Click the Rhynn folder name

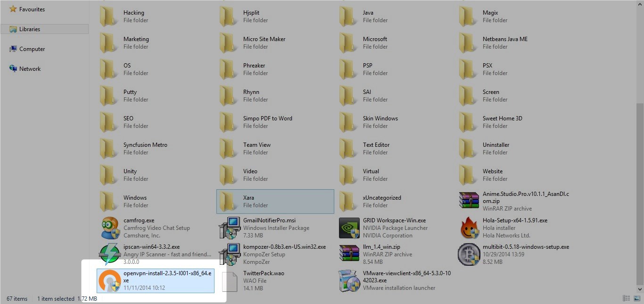tap(251, 92)
